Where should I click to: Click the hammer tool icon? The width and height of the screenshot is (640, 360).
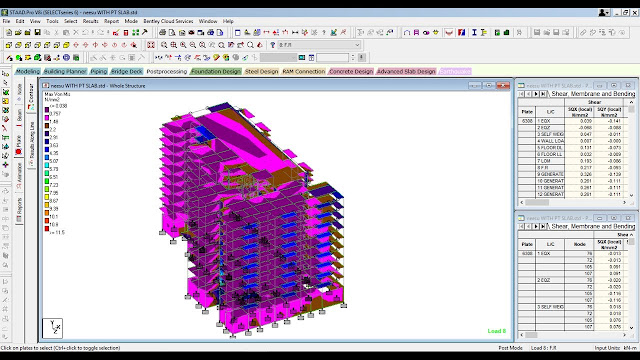pyautogui.click(x=144, y=32)
